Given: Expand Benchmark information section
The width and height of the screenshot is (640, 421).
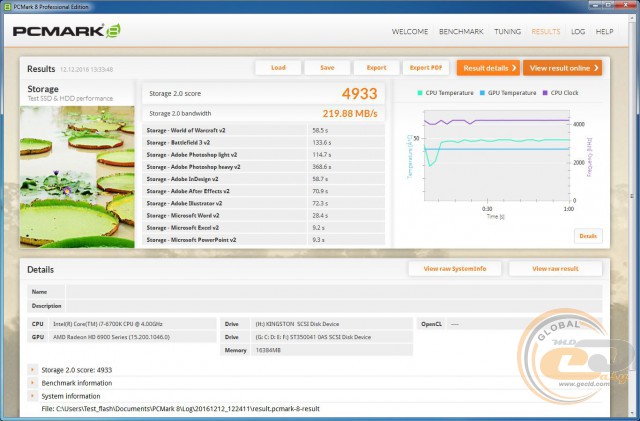Looking at the screenshot, I should point(33,383).
